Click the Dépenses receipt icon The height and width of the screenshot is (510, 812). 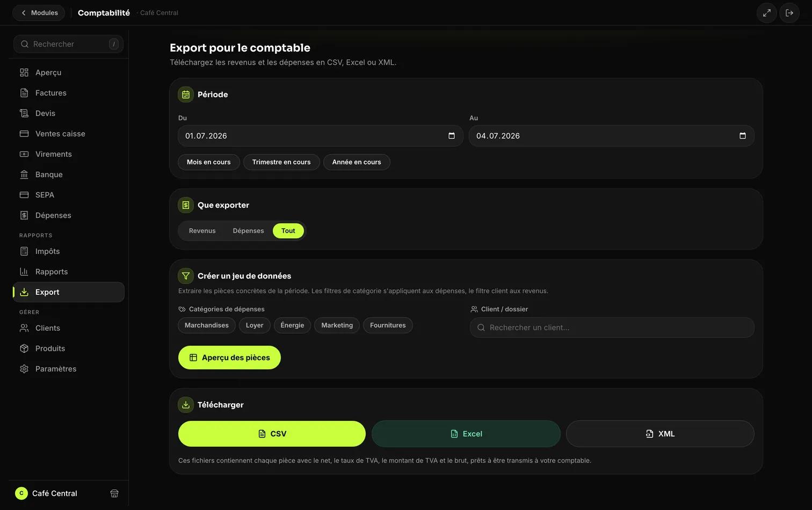pos(24,215)
